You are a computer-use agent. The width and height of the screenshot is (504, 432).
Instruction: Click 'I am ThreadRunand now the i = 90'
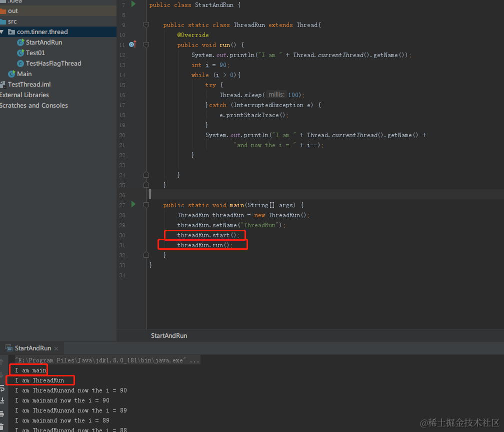[x=71, y=390]
